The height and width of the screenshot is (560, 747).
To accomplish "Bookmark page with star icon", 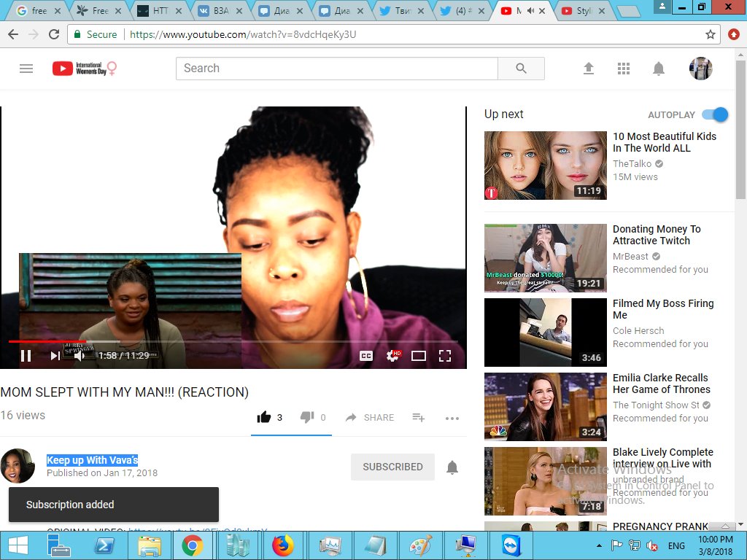I will (x=711, y=34).
